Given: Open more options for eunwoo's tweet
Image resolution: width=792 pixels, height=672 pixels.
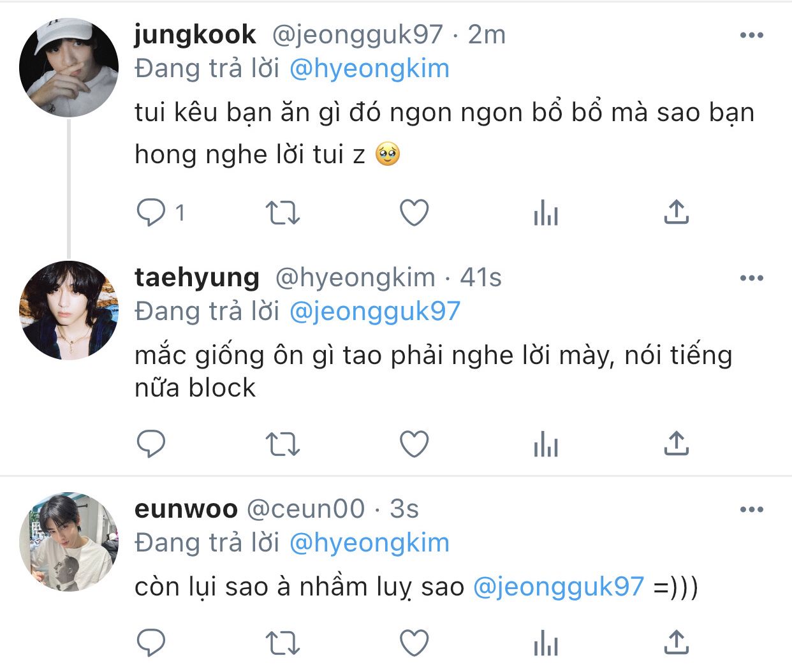Looking at the screenshot, I should pos(751,509).
